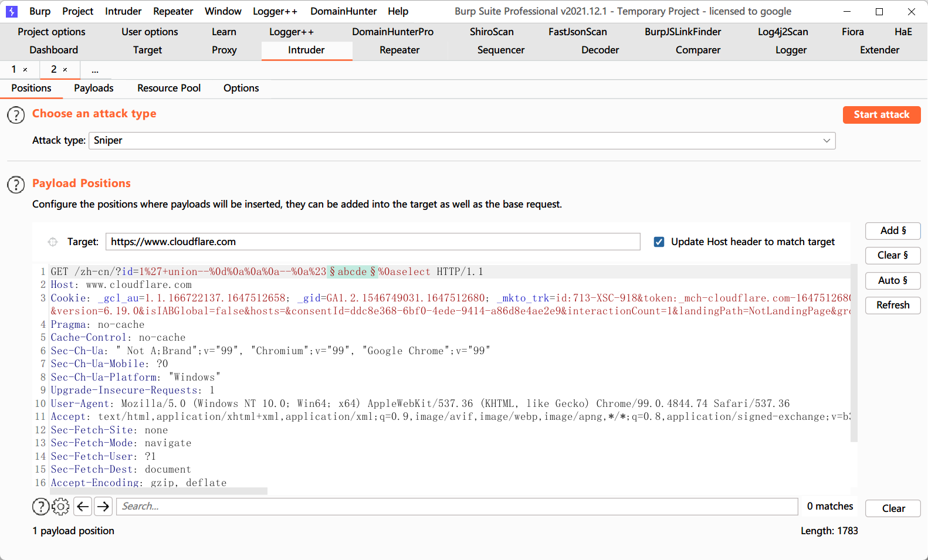Switch to the Resource Pool sub-tab
Viewport: 928px width, 560px height.
(169, 88)
